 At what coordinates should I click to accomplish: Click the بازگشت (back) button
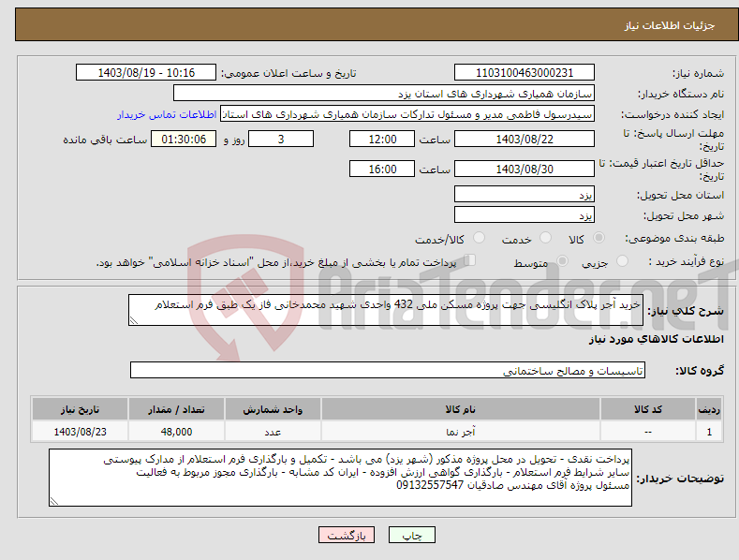click(x=347, y=535)
